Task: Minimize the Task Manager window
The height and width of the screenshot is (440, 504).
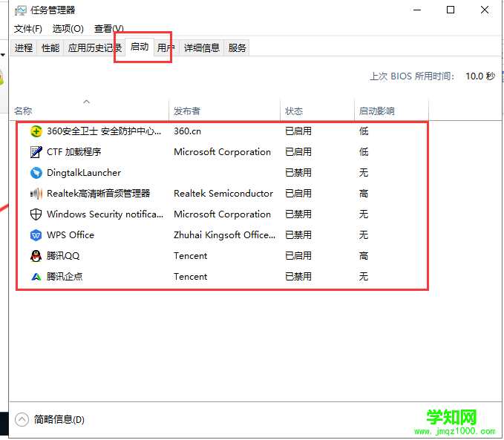Action: tap(417, 10)
